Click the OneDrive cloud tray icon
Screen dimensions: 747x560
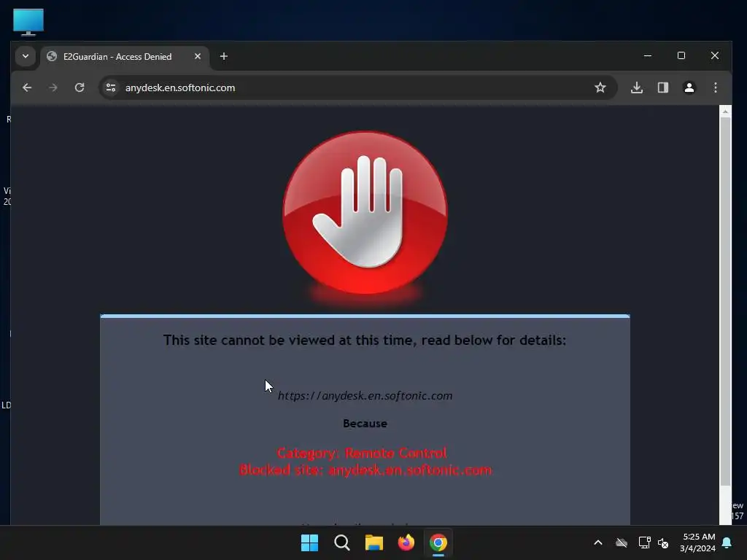pos(622,542)
